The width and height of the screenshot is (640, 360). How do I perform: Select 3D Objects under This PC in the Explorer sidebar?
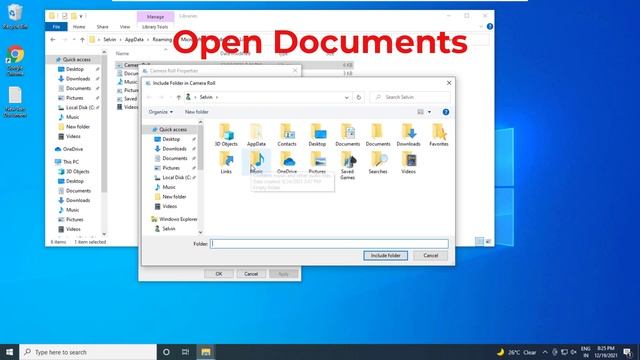pyautogui.click(x=74, y=171)
